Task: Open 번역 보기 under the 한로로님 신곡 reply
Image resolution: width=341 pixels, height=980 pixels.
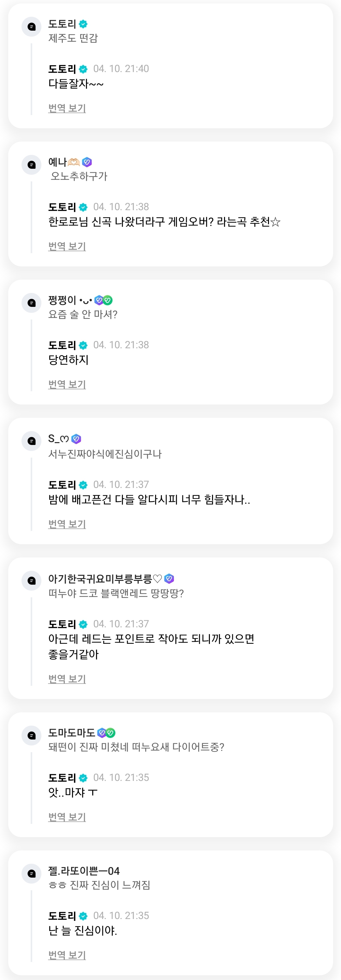Action: pos(67,247)
